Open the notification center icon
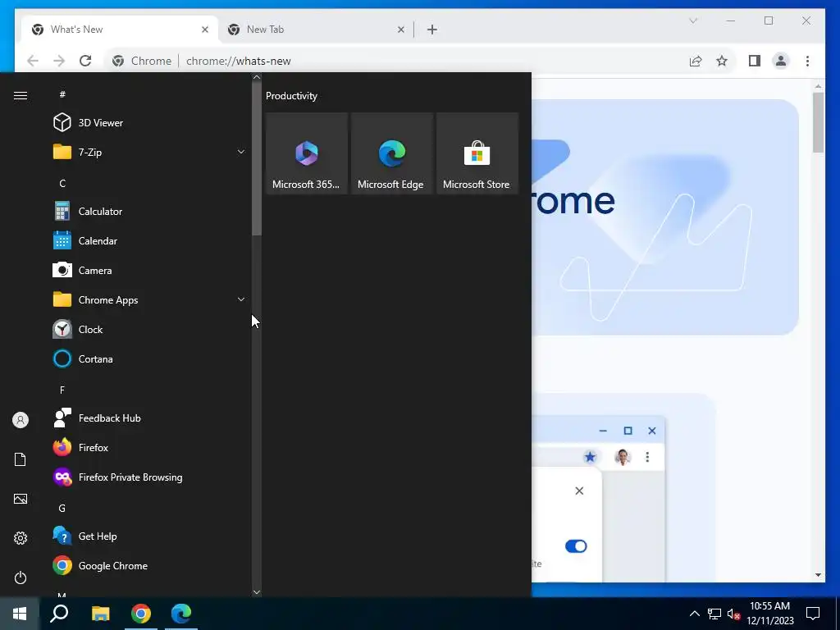This screenshot has height=630, width=840. click(813, 614)
